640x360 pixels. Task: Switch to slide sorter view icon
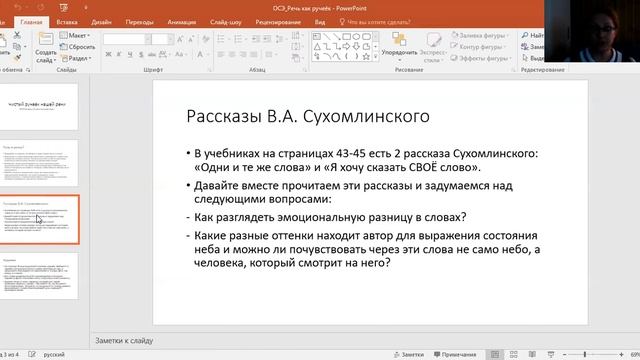[513, 354]
